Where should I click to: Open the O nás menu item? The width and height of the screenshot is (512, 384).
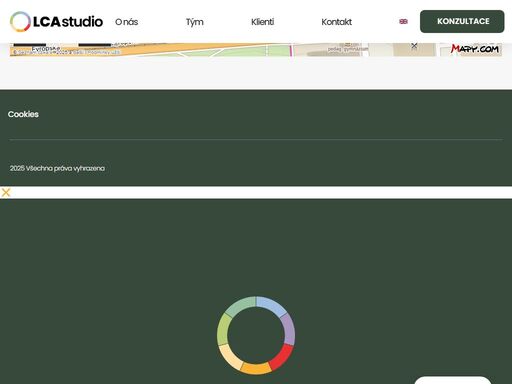click(126, 22)
